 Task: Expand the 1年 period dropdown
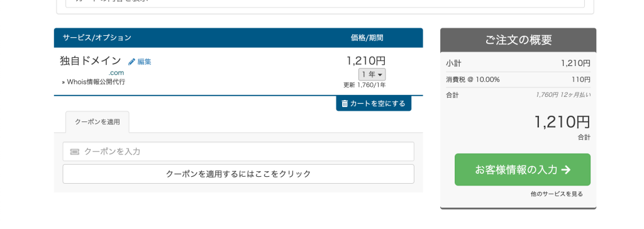pos(372,75)
